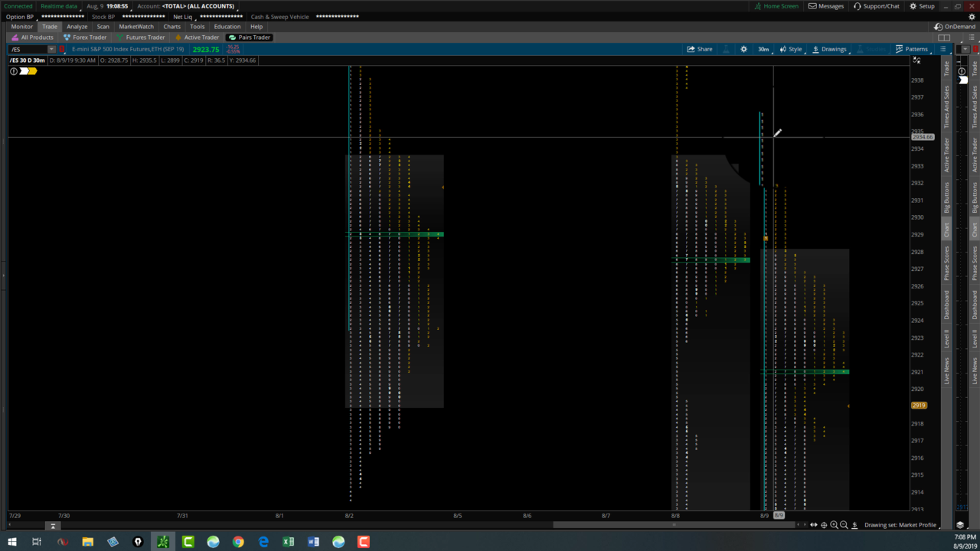Toggle OnDemand mode
Screen dimensions: 980x551
(954, 27)
